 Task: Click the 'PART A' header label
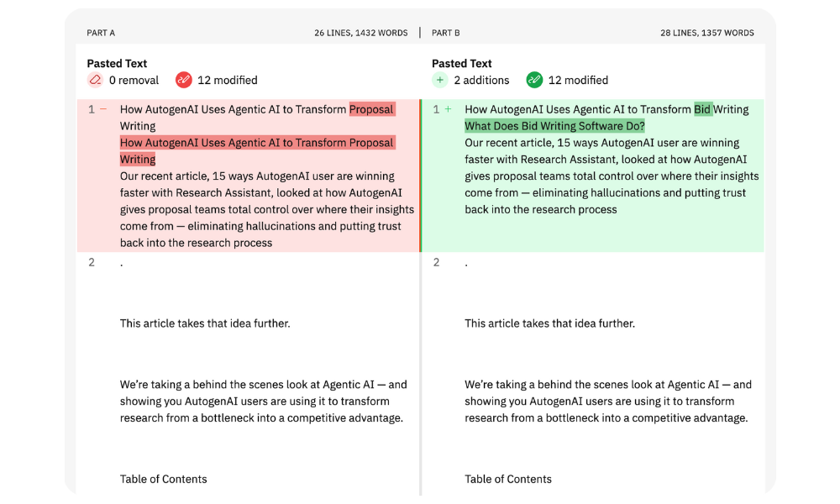(101, 34)
